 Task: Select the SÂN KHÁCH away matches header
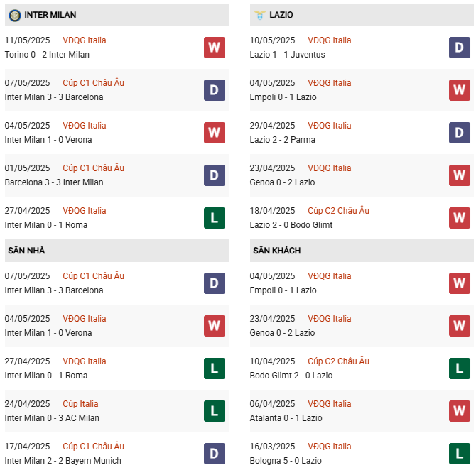tap(277, 251)
